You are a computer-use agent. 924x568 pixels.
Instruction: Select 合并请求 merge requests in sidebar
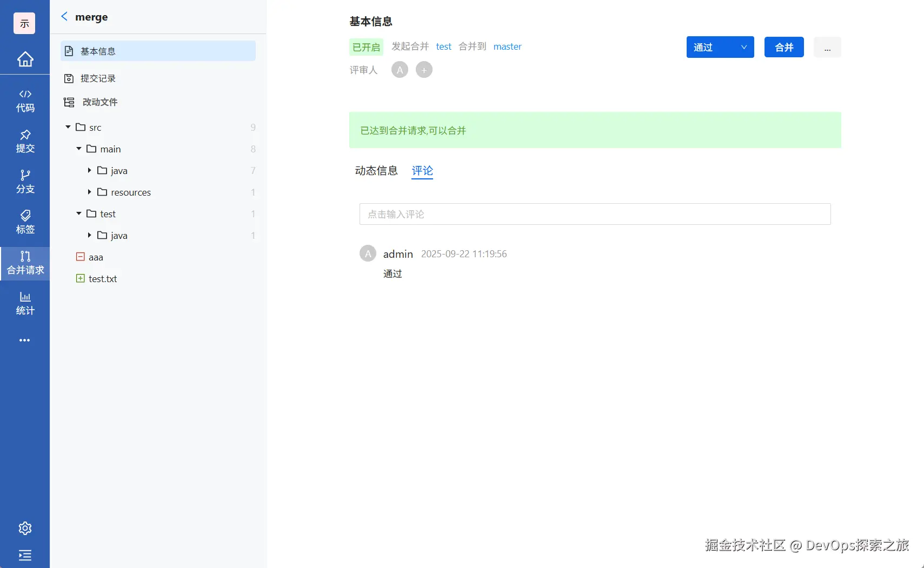point(25,263)
